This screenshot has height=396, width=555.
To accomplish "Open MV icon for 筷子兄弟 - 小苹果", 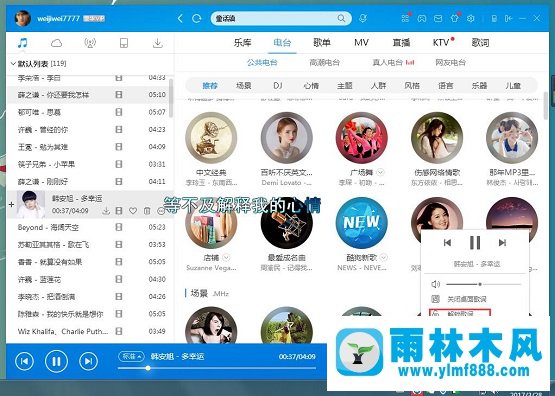I will click(x=119, y=164).
